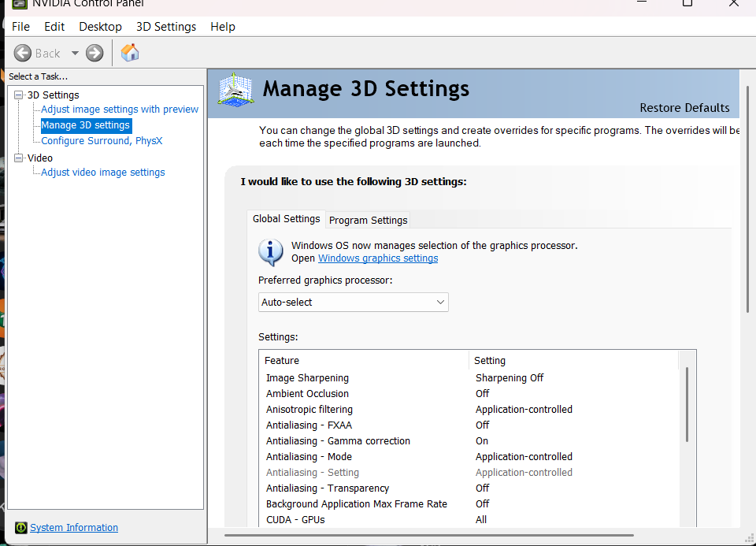Collapse the Video tree node
The width and height of the screenshot is (756, 546).
coord(19,158)
